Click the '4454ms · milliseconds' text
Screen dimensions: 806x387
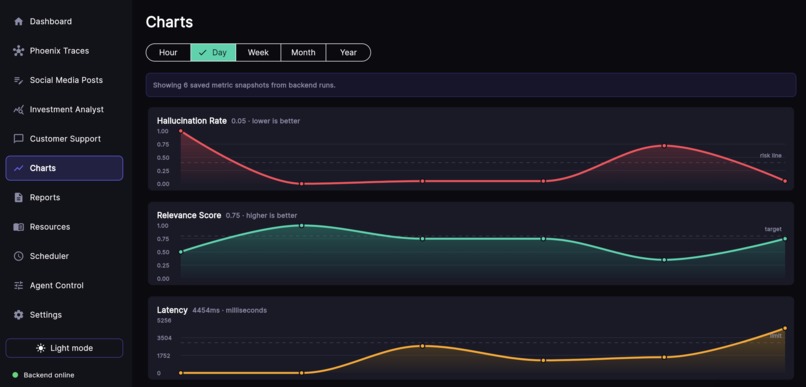tap(230, 310)
